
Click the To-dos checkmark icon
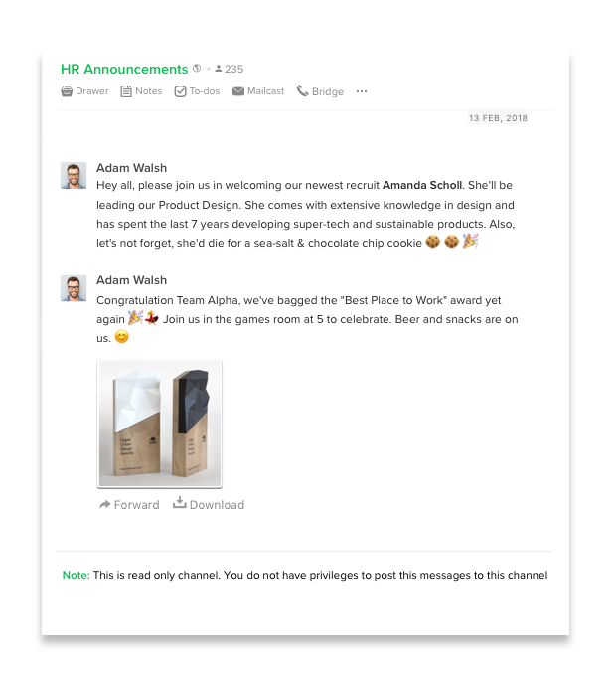pyautogui.click(x=180, y=91)
